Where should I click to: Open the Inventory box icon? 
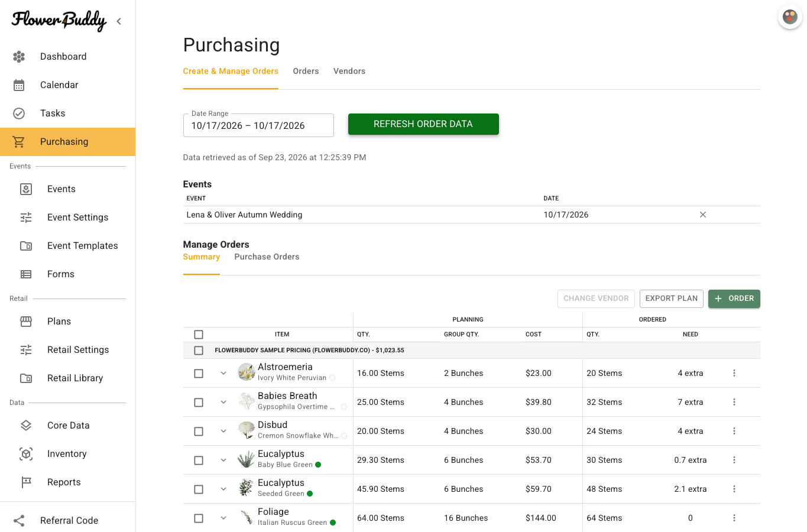pos(26,454)
